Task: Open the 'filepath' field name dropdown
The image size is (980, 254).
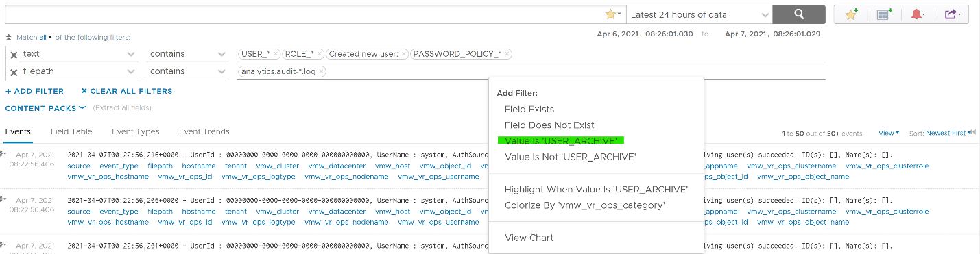Action: click(x=80, y=71)
